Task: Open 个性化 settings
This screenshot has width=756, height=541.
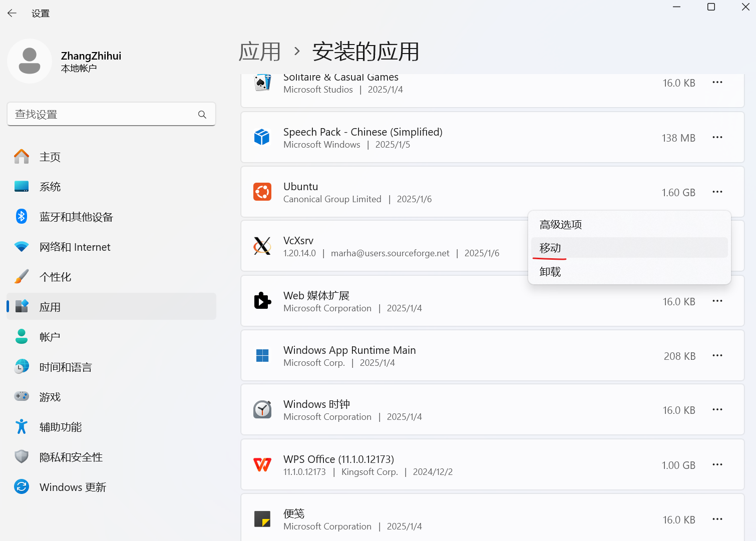Action: click(111, 277)
